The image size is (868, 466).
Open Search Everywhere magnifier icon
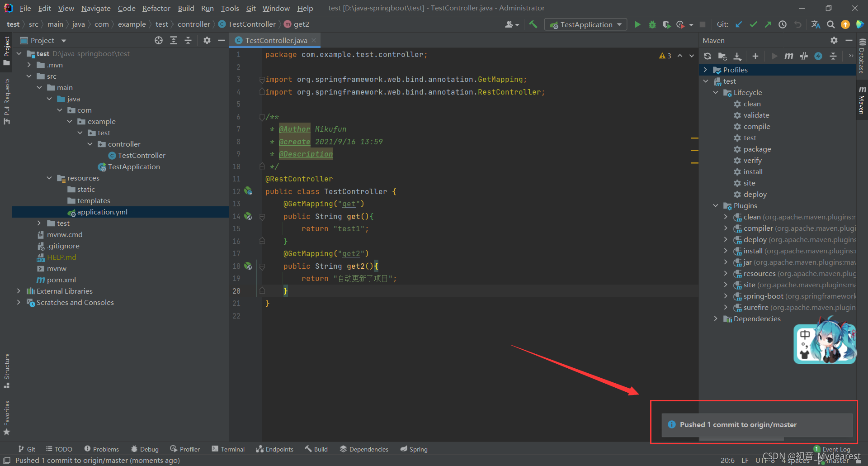830,24
